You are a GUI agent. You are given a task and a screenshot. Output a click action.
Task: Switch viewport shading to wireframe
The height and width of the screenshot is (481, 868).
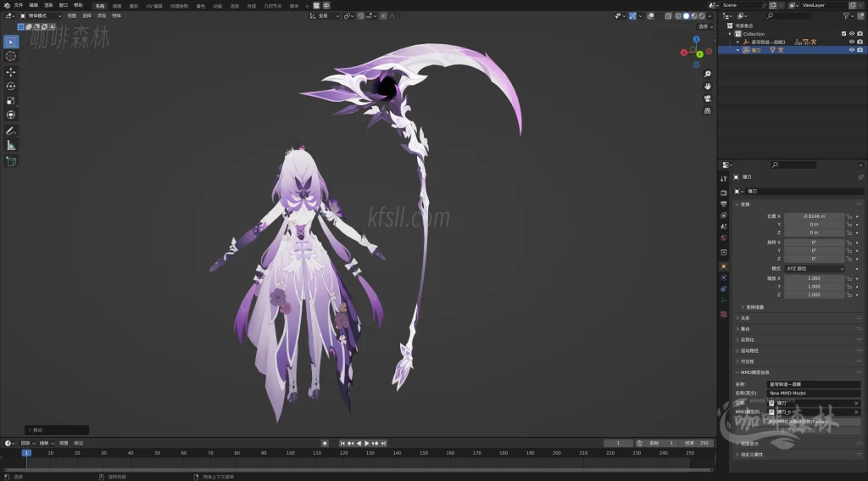[678, 16]
